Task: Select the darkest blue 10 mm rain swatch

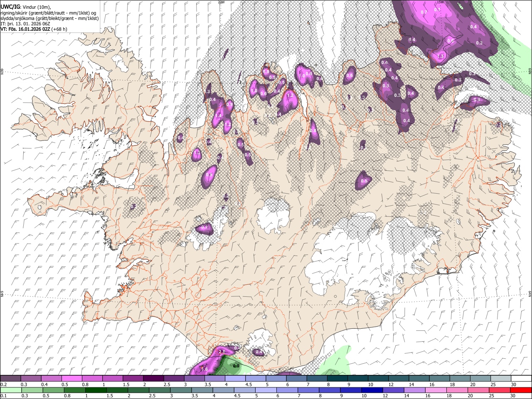Action: pos(371,390)
